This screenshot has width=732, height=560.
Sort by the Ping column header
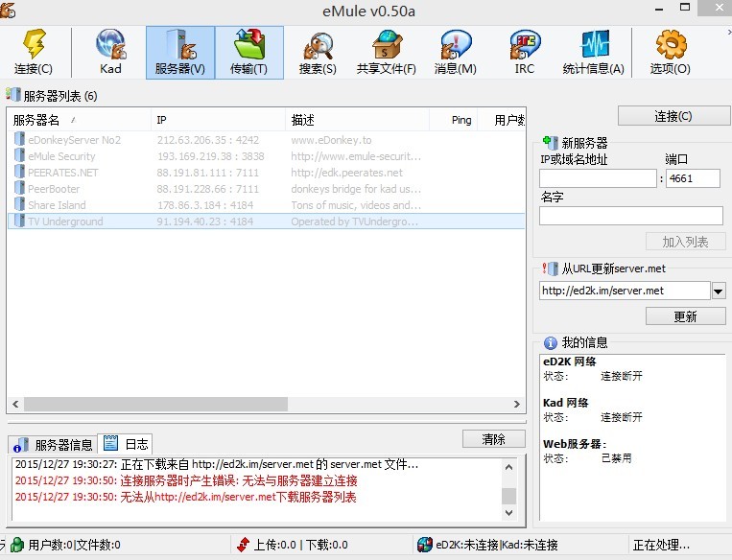click(x=453, y=121)
